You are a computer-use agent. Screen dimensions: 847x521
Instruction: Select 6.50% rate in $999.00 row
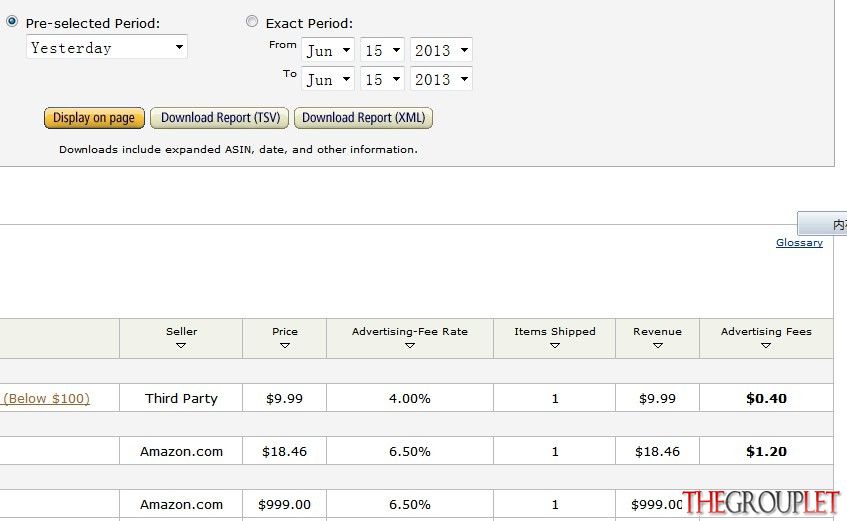[409, 504]
